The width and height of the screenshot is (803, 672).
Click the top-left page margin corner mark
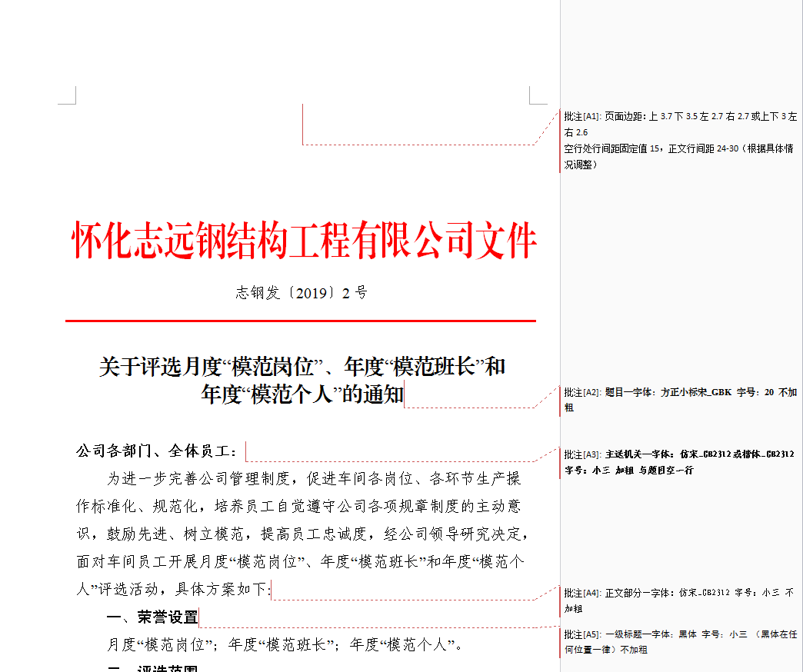(68, 95)
